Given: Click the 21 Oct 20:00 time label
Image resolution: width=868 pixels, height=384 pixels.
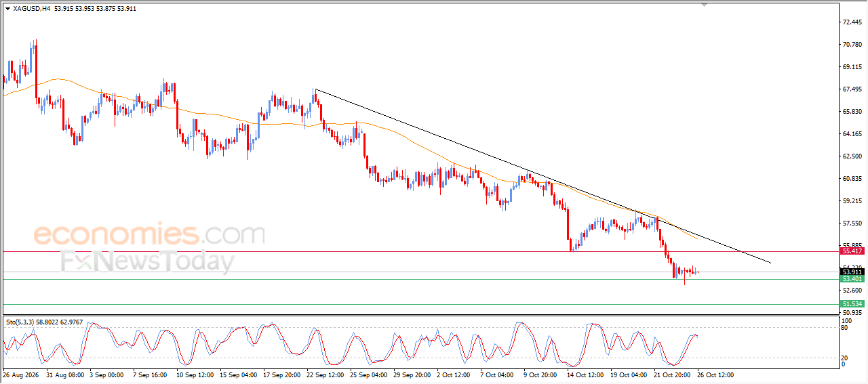Looking at the screenshot, I should [672, 375].
